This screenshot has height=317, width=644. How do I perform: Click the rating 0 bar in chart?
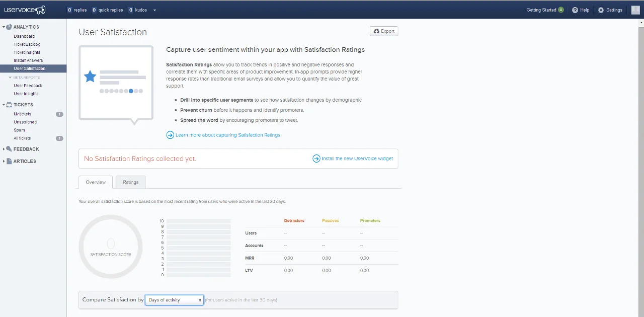199,275
